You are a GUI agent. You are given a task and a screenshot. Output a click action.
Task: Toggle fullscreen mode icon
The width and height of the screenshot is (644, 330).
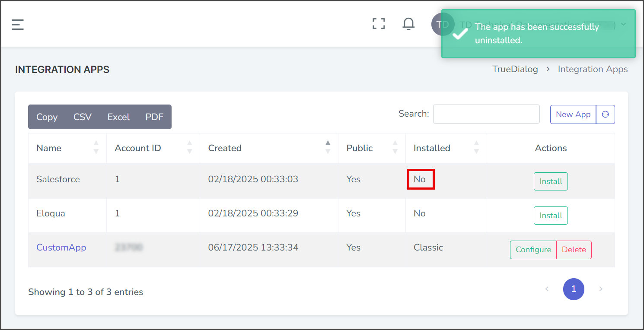click(x=379, y=24)
